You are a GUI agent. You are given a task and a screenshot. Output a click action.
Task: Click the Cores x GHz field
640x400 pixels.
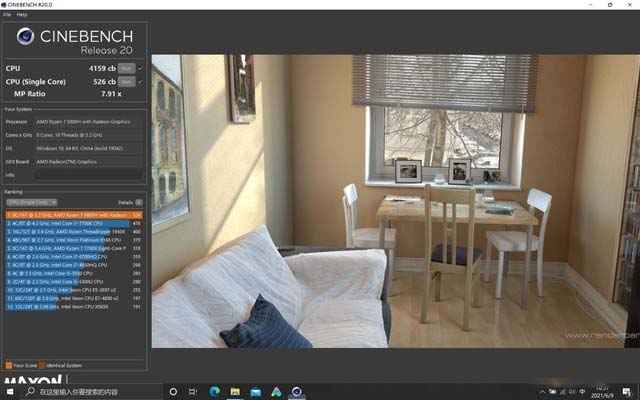88,135
